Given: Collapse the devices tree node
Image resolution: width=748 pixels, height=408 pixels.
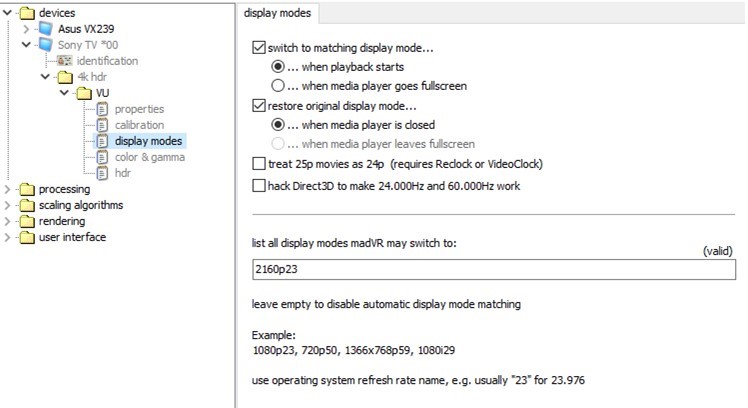Looking at the screenshot, I should click(x=7, y=13).
